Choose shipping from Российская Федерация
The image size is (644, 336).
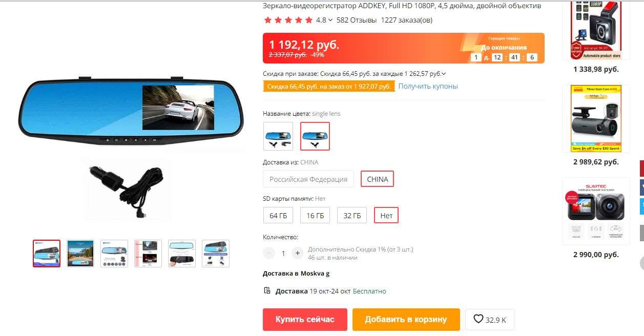pyautogui.click(x=308, y=179)
